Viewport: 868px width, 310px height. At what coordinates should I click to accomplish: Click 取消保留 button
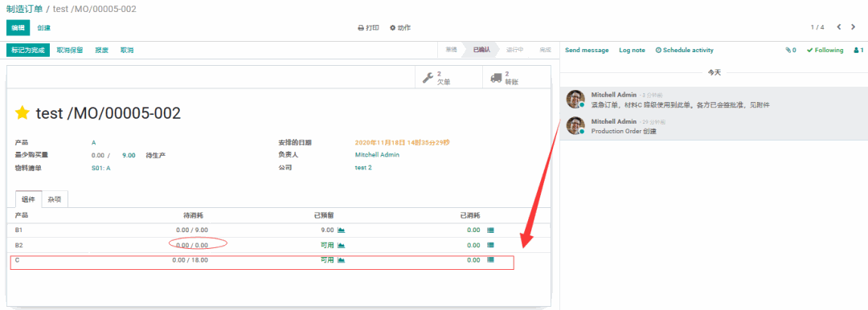pyautogui.click(x=70, y=51)
